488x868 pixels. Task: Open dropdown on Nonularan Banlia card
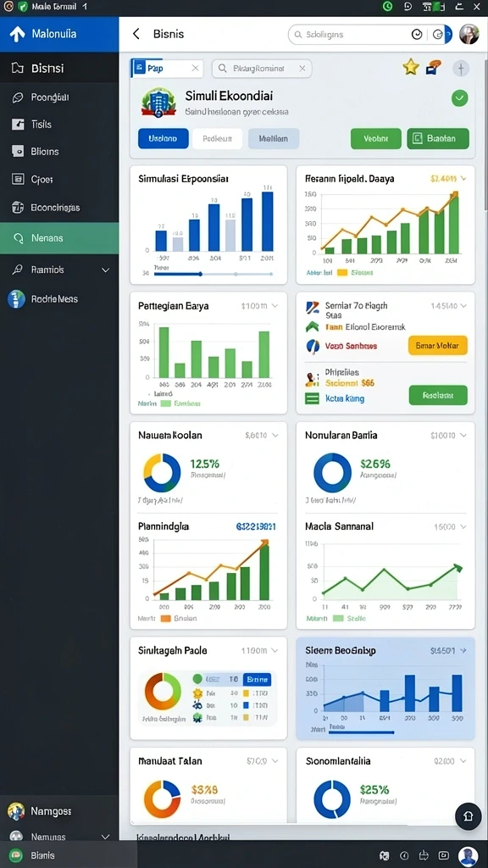tap(463, 436)
